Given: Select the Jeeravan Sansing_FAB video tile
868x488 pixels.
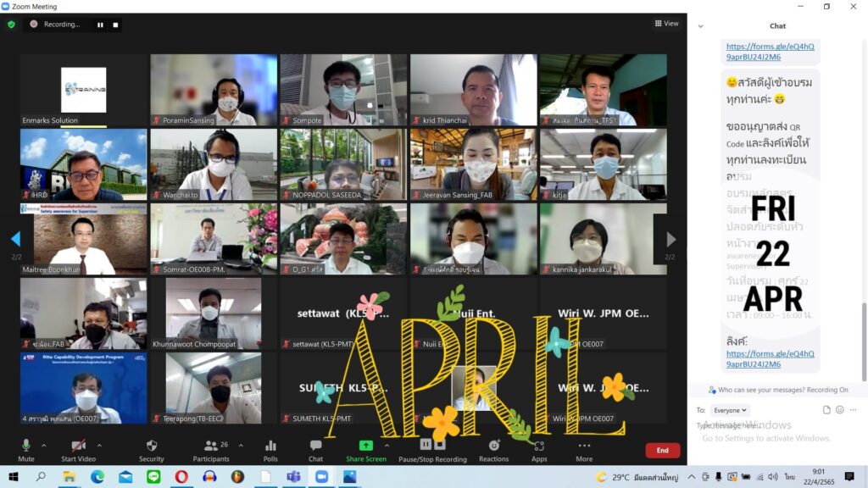Looking at the screenshot, I should [473, 164].
